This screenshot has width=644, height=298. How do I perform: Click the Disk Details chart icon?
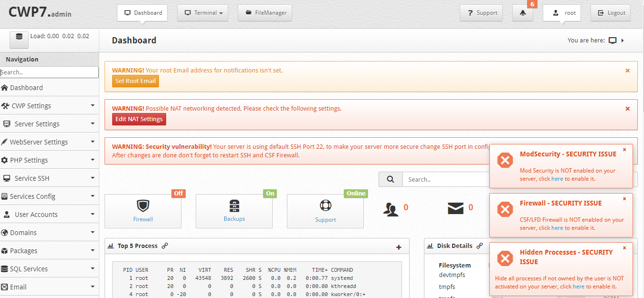430,246
